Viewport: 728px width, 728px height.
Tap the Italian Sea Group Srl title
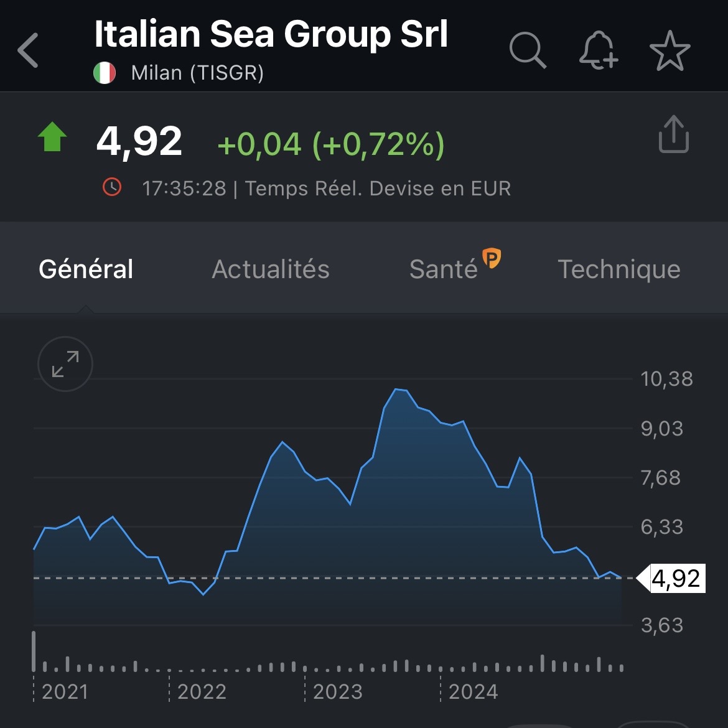[x=271, y=34]
